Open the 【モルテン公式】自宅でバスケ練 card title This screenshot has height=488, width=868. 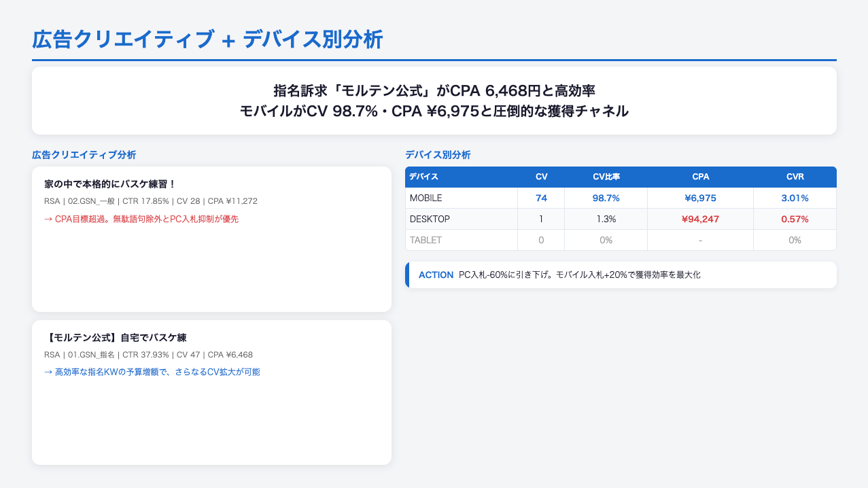tap(115, 337)
